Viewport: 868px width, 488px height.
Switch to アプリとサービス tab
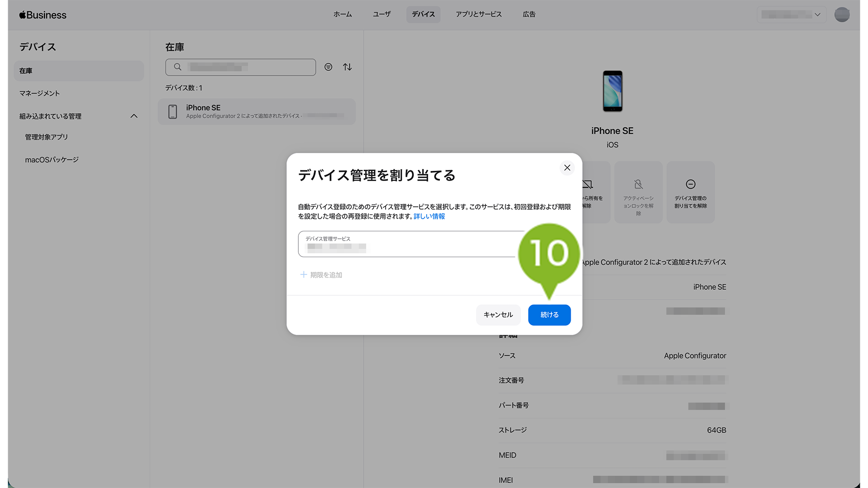tap(478, 15)
